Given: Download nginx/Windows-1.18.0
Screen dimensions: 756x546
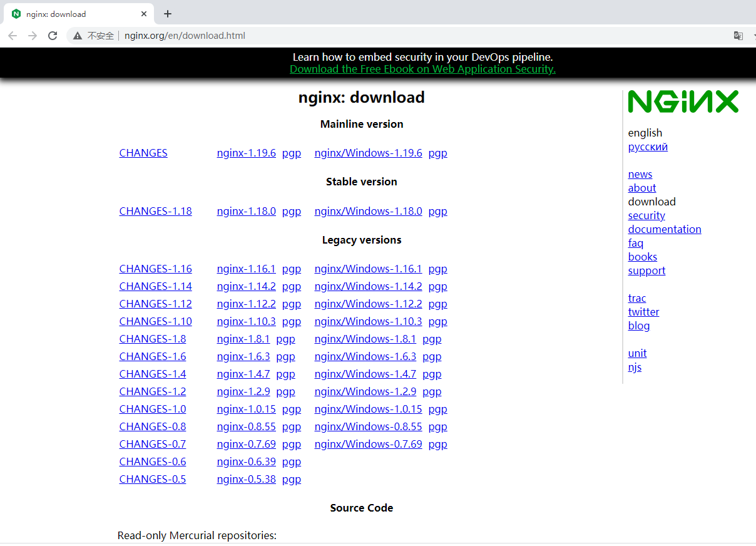Looking at the screenshot, I should pos(368,211).
